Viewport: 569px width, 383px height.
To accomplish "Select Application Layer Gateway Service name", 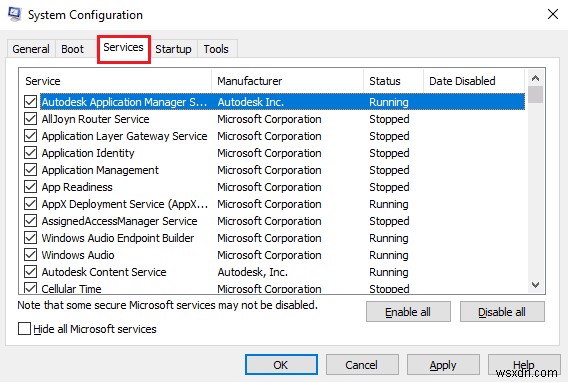I will pos(124,136).
